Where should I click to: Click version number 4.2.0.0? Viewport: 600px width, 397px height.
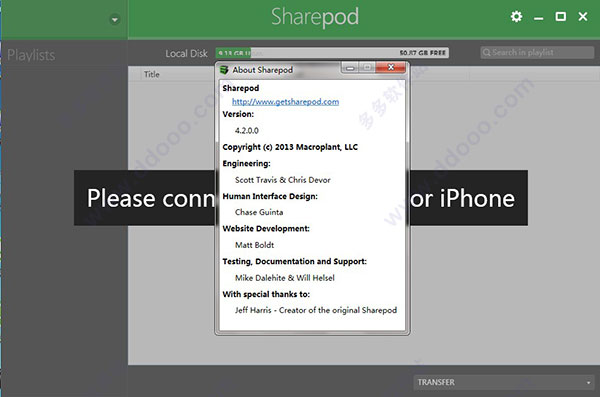pos(247,131)
